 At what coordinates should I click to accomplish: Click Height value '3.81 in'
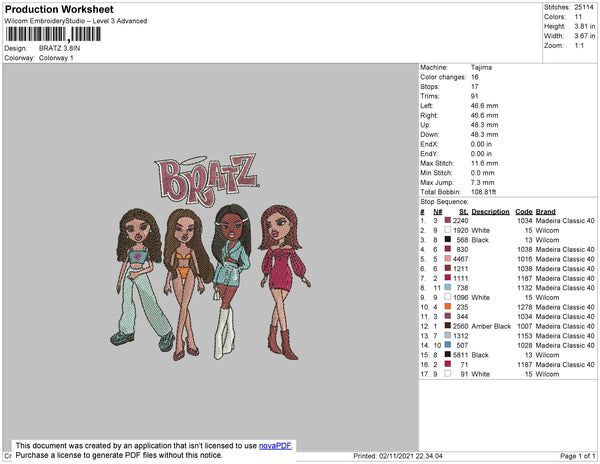click(585, 26)
